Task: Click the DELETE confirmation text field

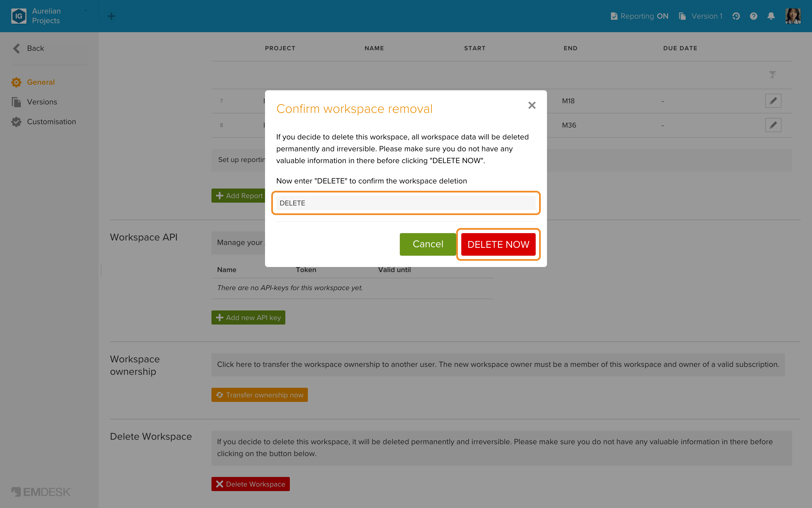Action: tap(406, 203)
